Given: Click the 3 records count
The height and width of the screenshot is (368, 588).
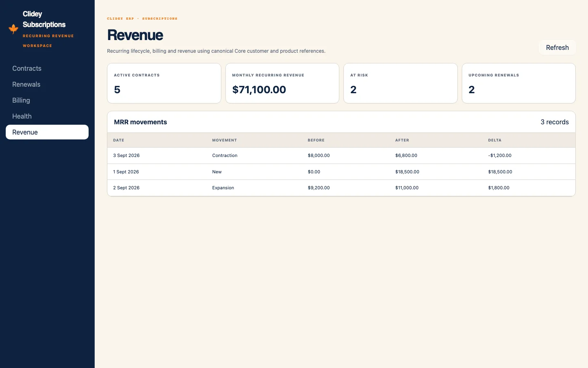Looking at the screenshot, I should (x=555, y=122).
